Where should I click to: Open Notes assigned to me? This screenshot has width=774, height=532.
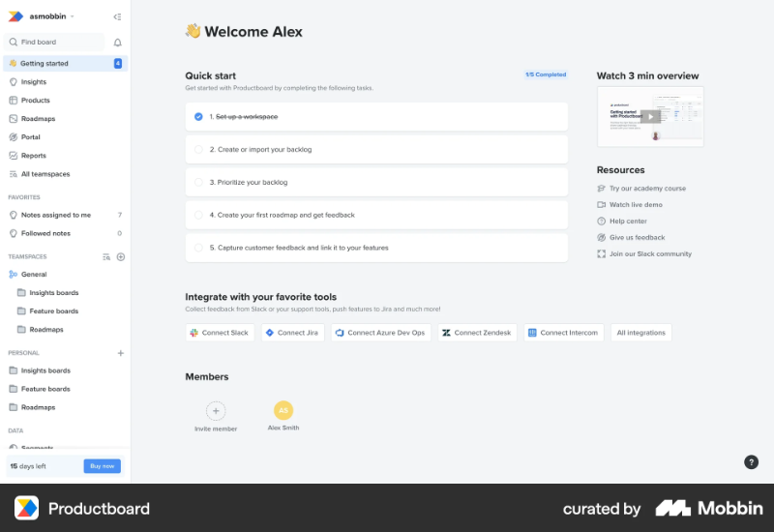(x=65, y=215)
